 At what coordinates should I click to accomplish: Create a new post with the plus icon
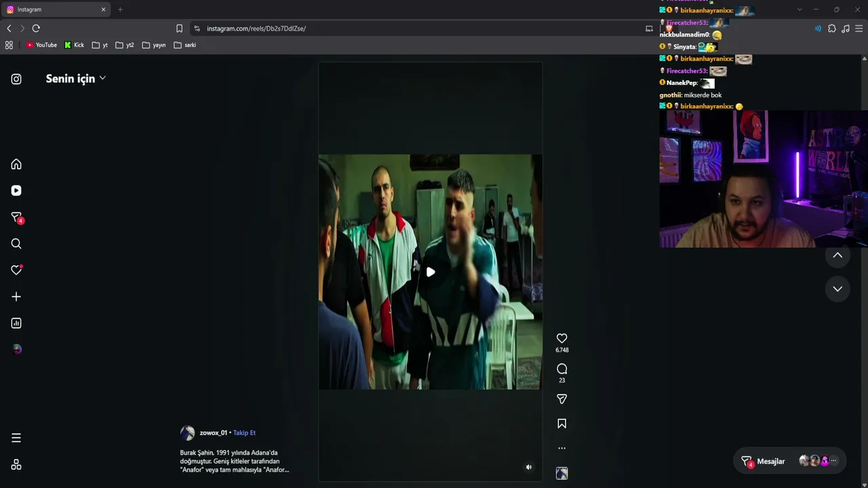(16, 297)
